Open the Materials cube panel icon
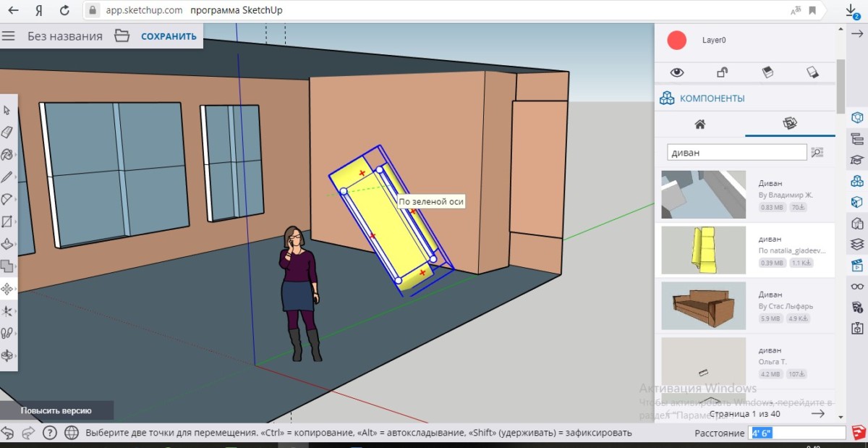Viewport: 868px width, 448px height. click(x=857, y=202)
